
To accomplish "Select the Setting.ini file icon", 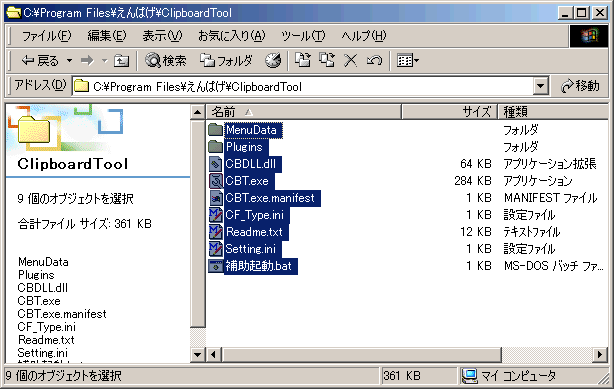I will [216, 249].
